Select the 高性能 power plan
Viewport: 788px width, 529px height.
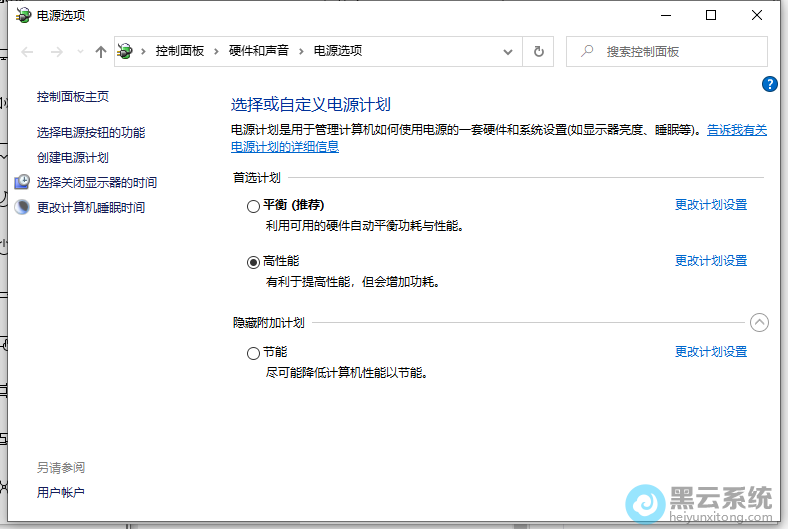pyautogui.click(x=253, y=262)
